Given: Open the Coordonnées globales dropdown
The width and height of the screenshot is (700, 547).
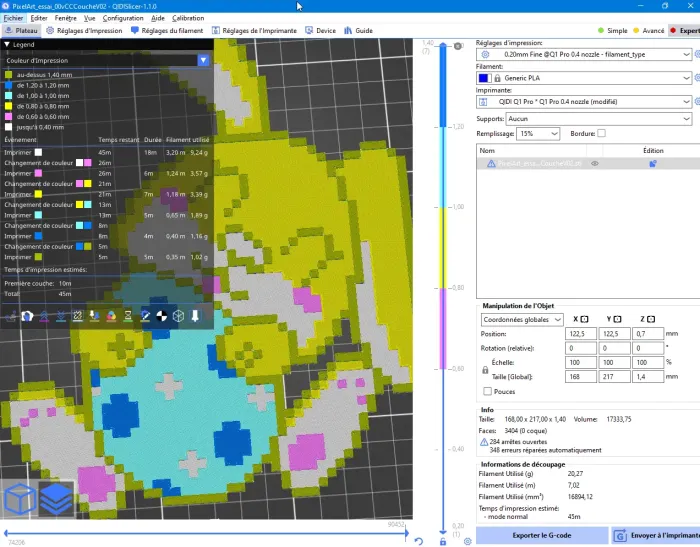Looking at the screenshot, I should click(522, 319).
